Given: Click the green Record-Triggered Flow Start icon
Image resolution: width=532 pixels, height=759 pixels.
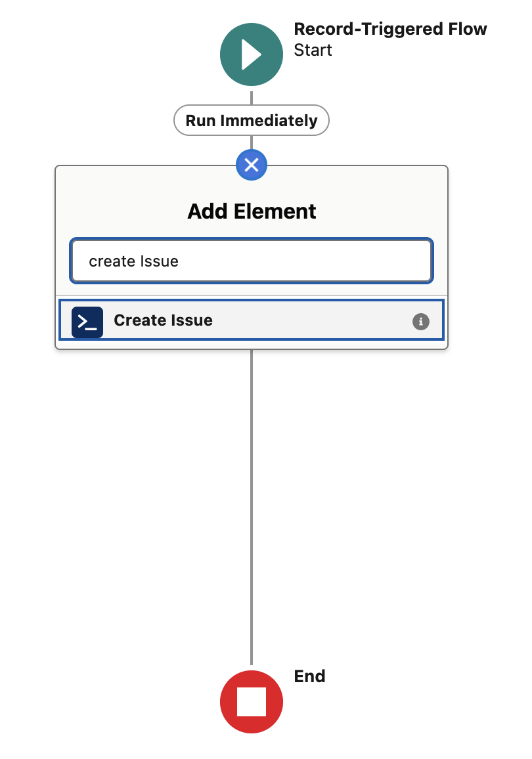Looking at the screenshot, I should (252, 54).
